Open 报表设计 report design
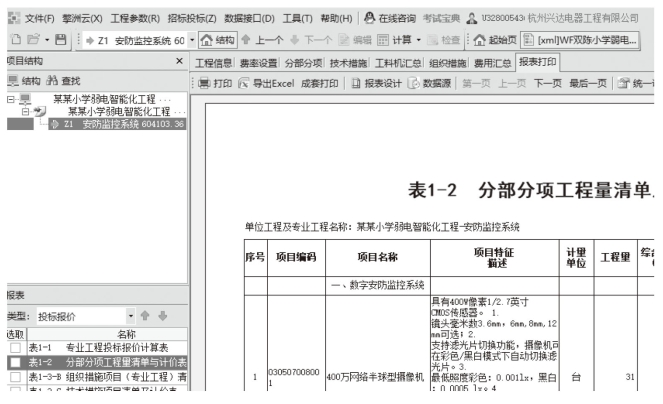 click(x=376, y=83)
